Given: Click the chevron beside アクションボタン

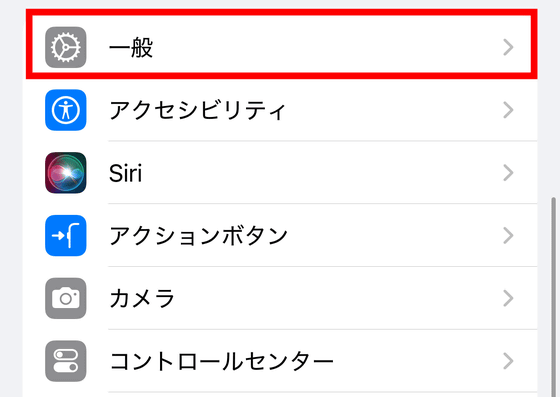Looking at the screenshot, I should (x=508, y=236).
